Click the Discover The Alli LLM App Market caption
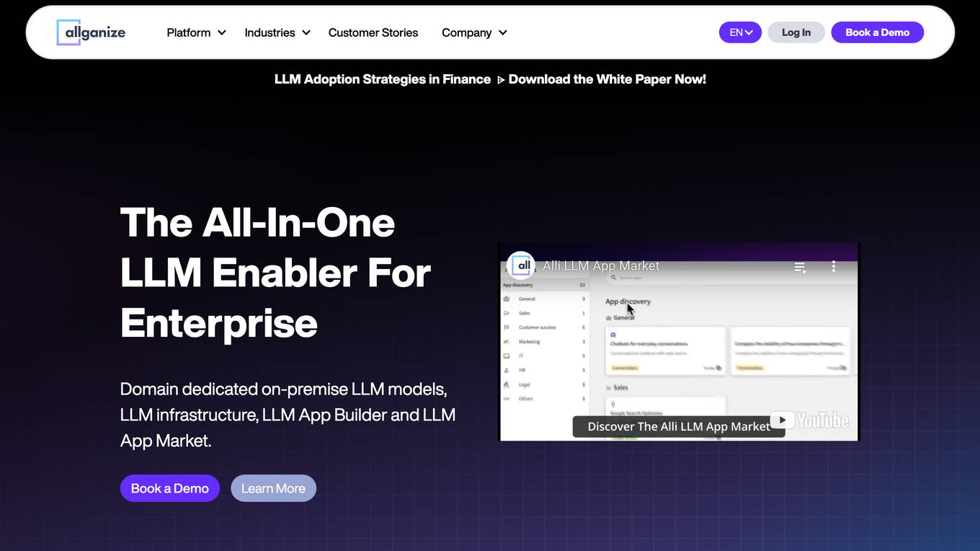The height and width of the screenshot is (551, 980). click(x=679, y=426)
